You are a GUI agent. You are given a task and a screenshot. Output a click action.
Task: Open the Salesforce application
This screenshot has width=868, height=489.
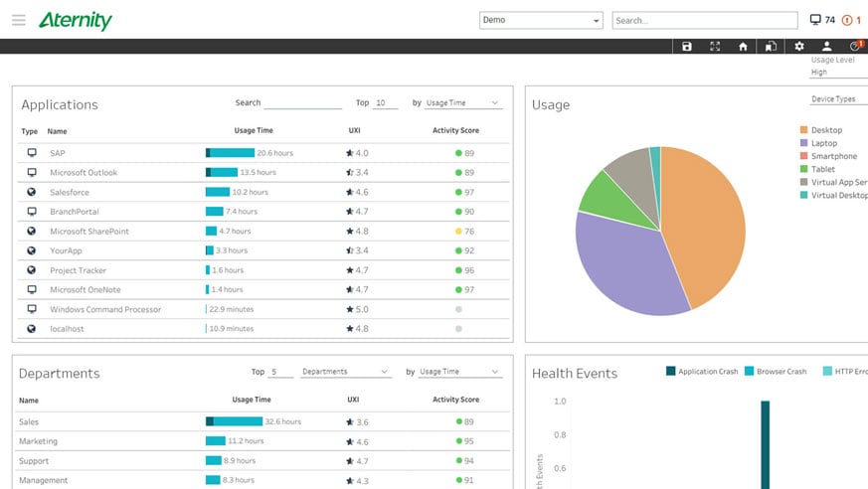click(x=70, y=192)
